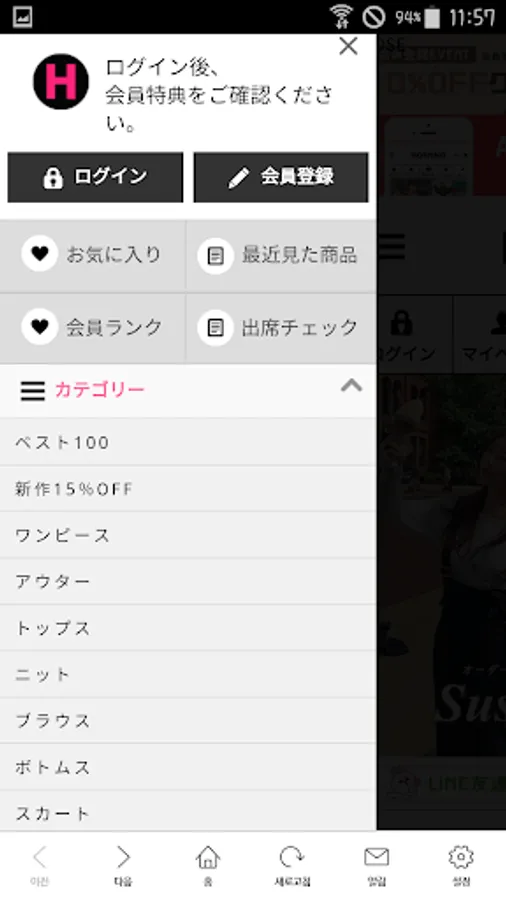
Task: Choose the スカート category
Action: (188, 812)
